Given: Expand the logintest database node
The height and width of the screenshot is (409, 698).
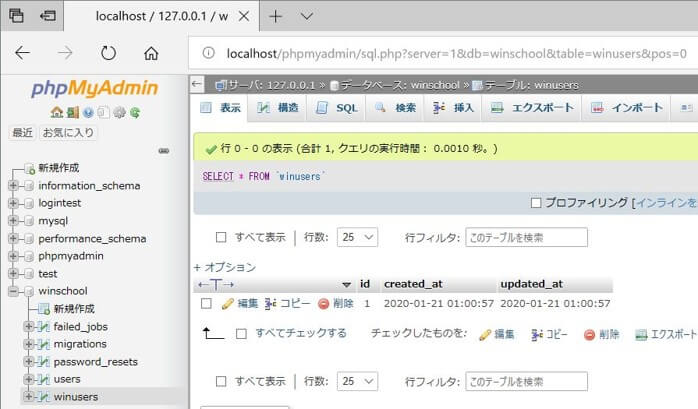Looking at the screenshot, I should point(13,203).
